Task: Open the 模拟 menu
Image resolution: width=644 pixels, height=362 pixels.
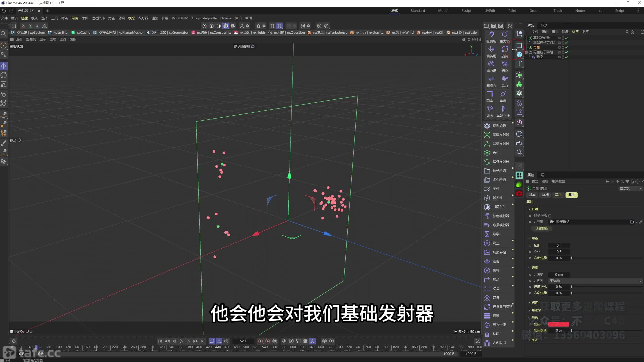Action: 132,18
